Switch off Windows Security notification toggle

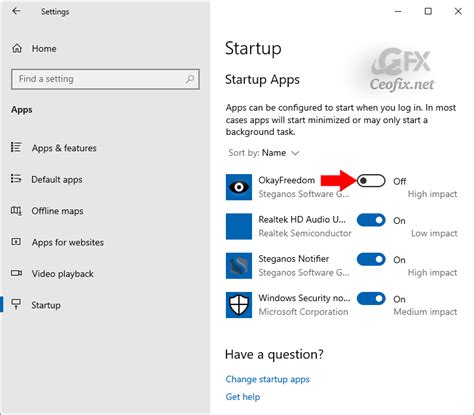[x=371, y=299]
